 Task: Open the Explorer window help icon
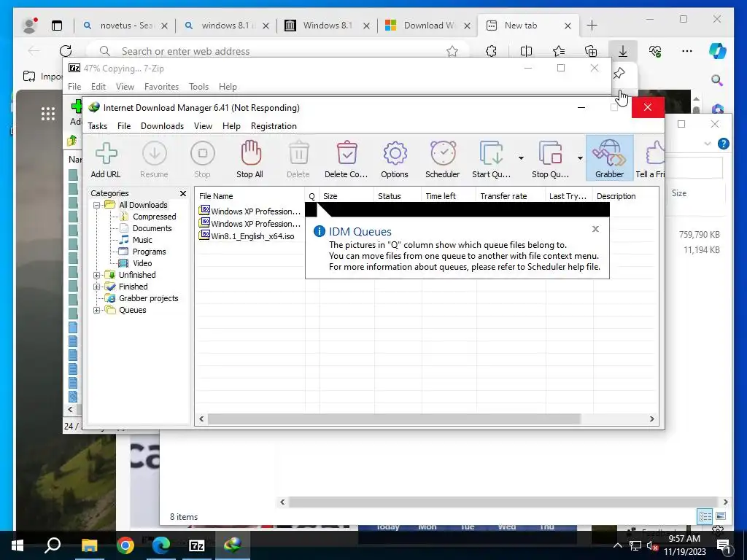point(723,144)
